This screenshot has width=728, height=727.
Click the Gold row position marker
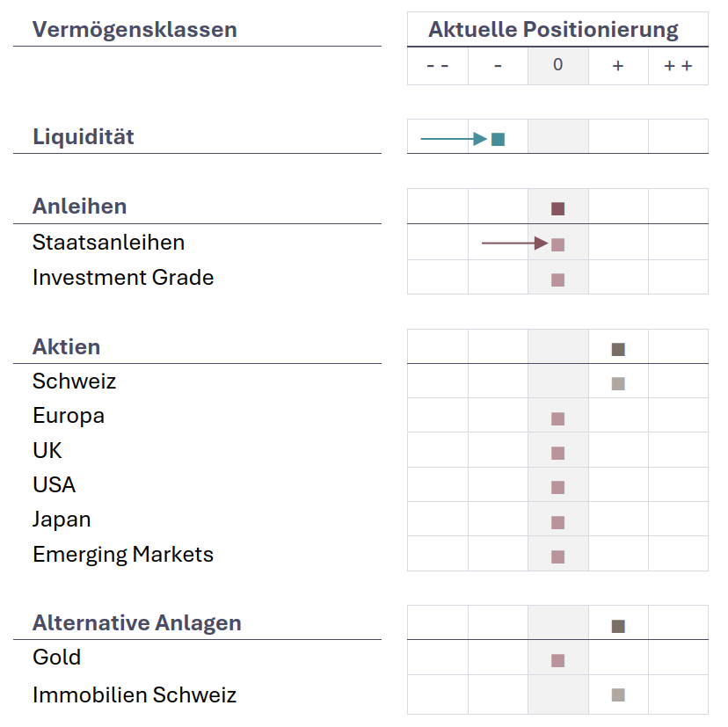(557, 660)
